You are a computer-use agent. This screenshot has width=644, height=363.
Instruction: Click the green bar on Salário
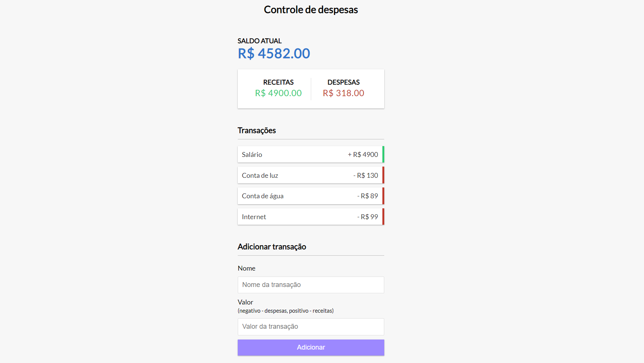tap(383, 154)
